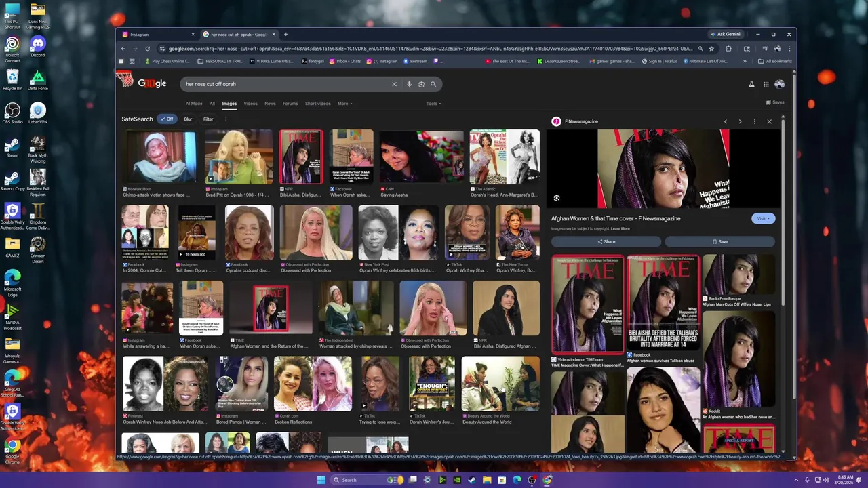The width and height of the screenshot is (868, 488).
Task: Switch to the All results tab
Action: click(212, 104)
